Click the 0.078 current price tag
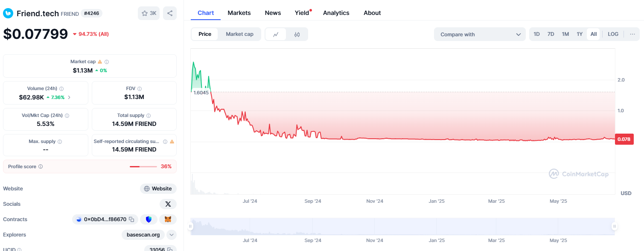644x251 pixels. (x=624, y=139)
